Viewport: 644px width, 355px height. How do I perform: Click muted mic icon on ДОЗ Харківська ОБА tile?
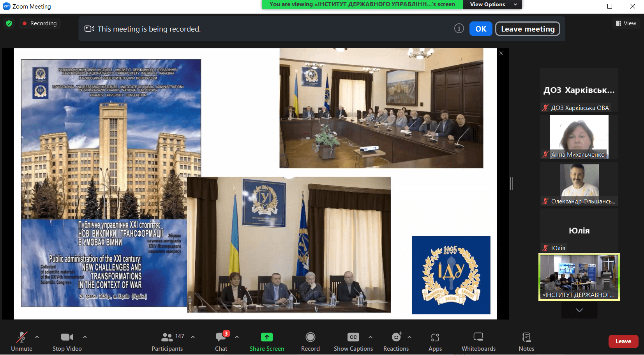point(545,108)
